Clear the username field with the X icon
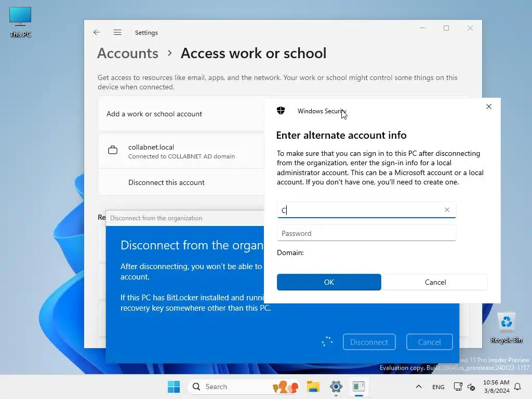The width and height of the screenshot is (532, 399). tap(447, 210)
